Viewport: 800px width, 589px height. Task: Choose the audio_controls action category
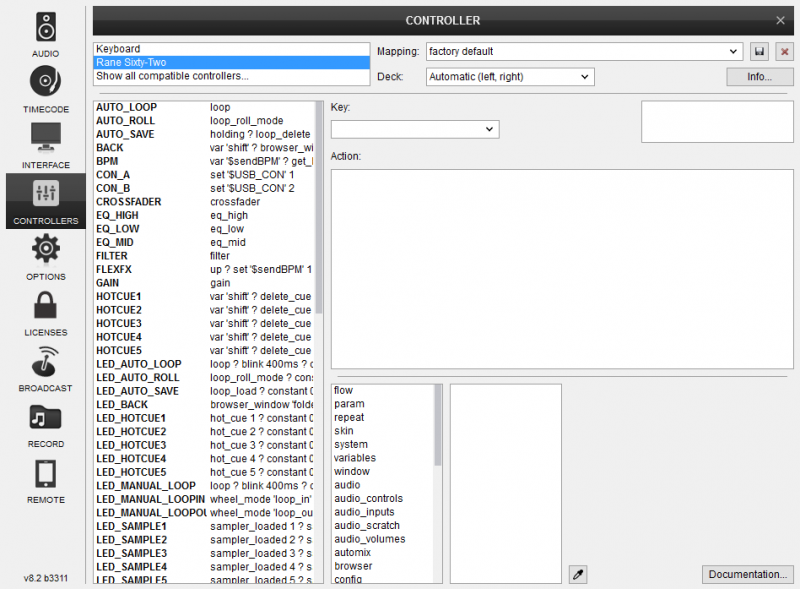383,499
